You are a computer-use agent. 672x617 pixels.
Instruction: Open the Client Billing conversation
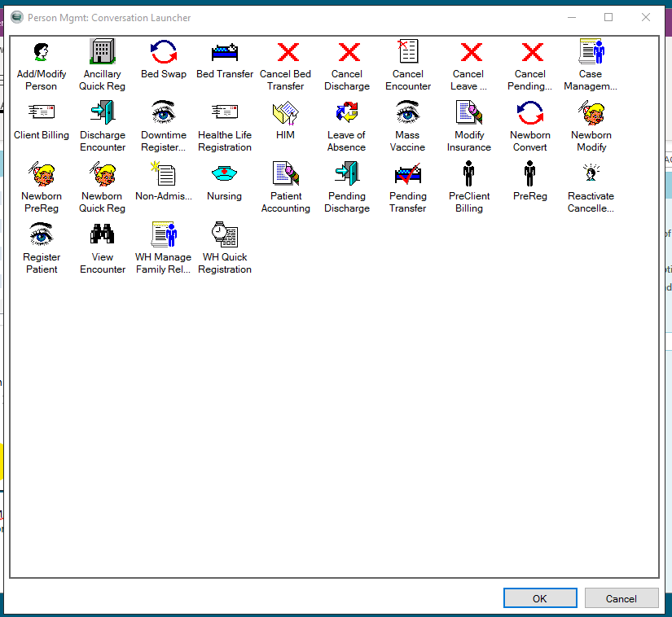tap(42, 113)
